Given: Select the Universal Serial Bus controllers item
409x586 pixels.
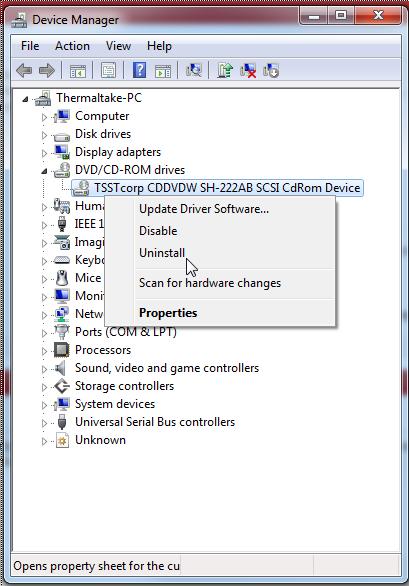Looking at the screenshot, I should [x=155, y=422].
